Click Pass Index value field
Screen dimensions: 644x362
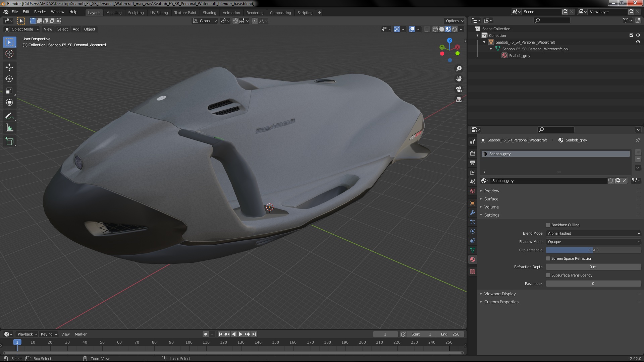pyautogui.click(x=593, y=284)
